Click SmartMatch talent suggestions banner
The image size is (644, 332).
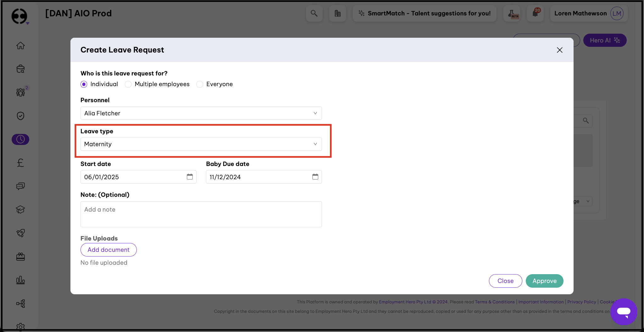tap(425, 13)
